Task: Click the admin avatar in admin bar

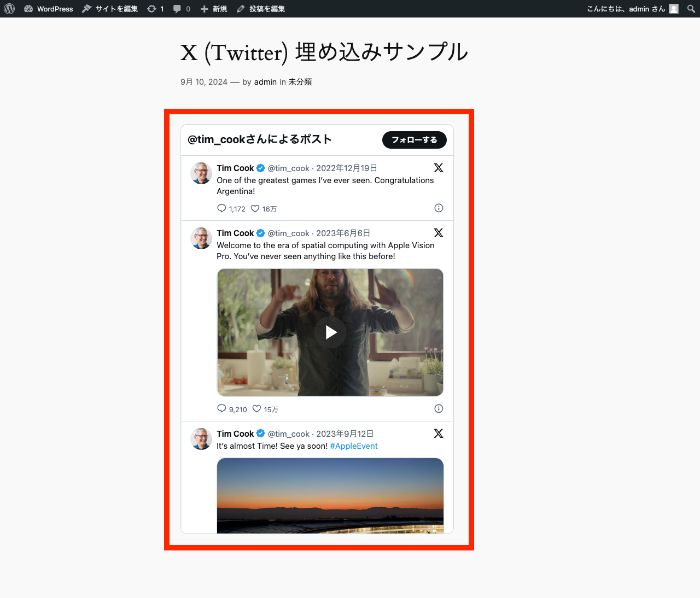Action: point(674,9)
